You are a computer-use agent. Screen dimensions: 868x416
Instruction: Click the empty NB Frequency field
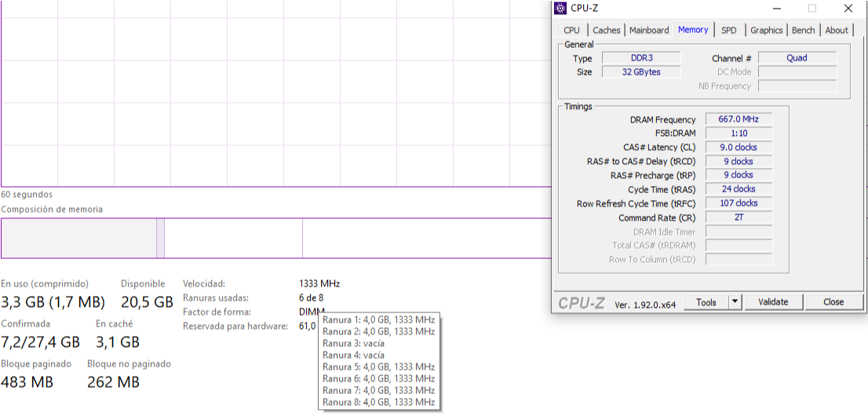pos(797,86)
